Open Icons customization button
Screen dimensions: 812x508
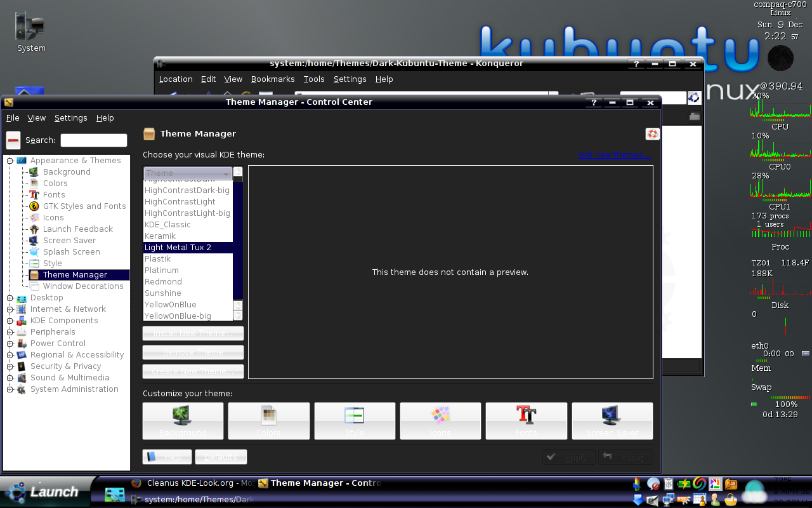pos(440,421)
